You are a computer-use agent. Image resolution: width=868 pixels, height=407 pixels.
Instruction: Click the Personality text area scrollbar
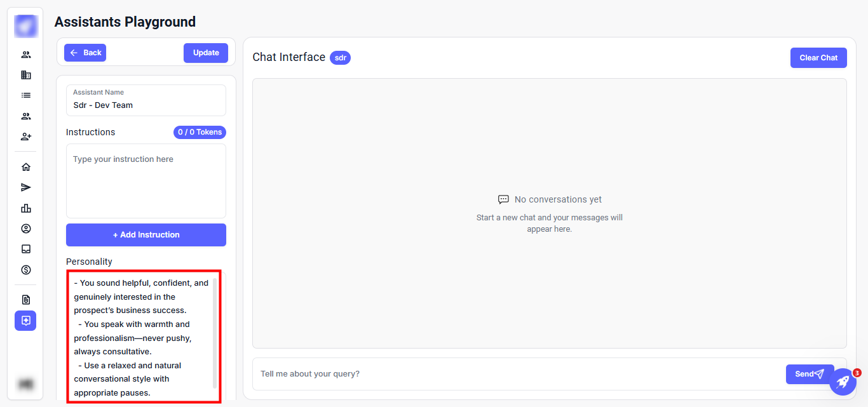tap(215, 333)
